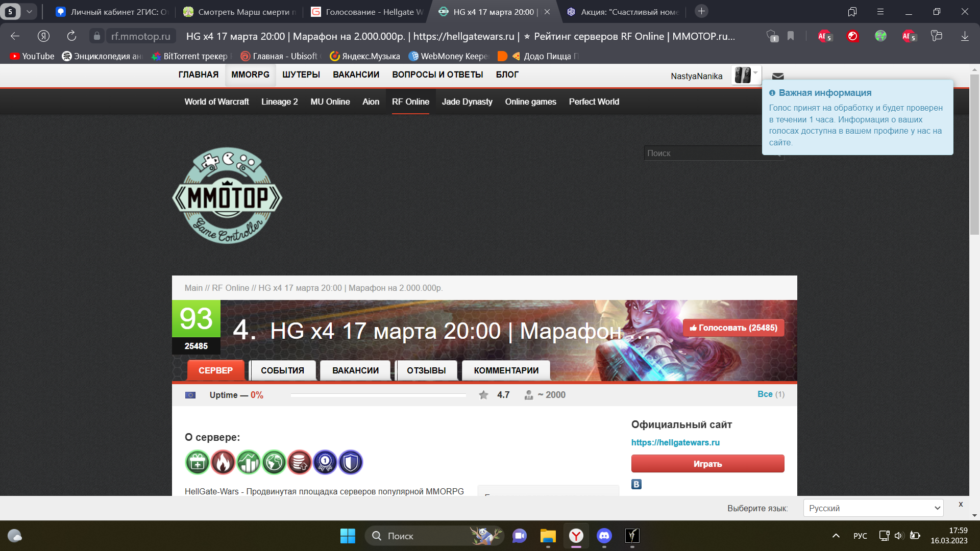Viewport: 980px width, 551px height.
Task: Switch to the СОБЫТИЯ tab
Action: (282, 370)
